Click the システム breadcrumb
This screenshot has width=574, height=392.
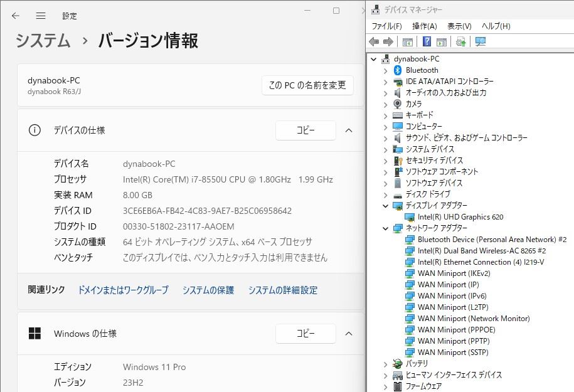[x=43, y=40]
